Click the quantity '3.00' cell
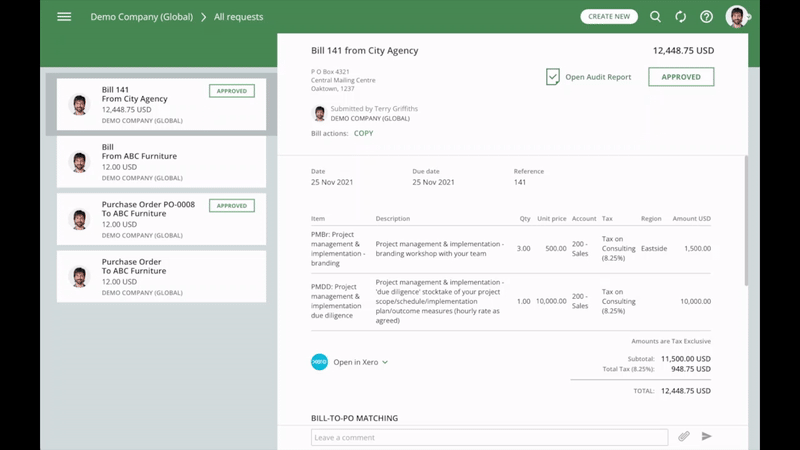The image size is (800, 450). (523, 248)
